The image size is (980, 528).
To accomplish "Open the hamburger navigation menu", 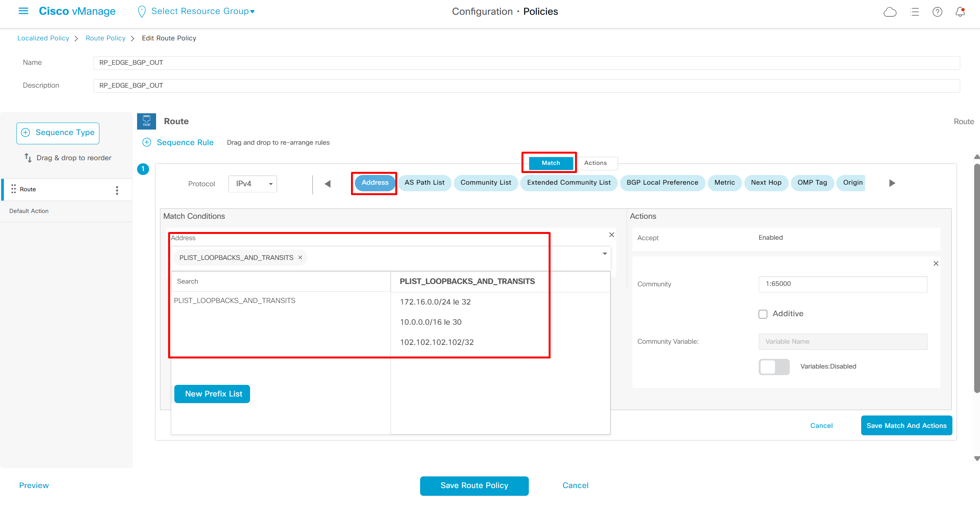I will tap(23, 11).
